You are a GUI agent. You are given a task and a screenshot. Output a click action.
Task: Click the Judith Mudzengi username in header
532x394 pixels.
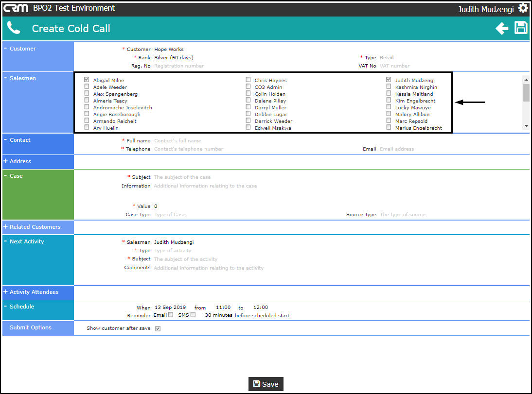point(485,9)
